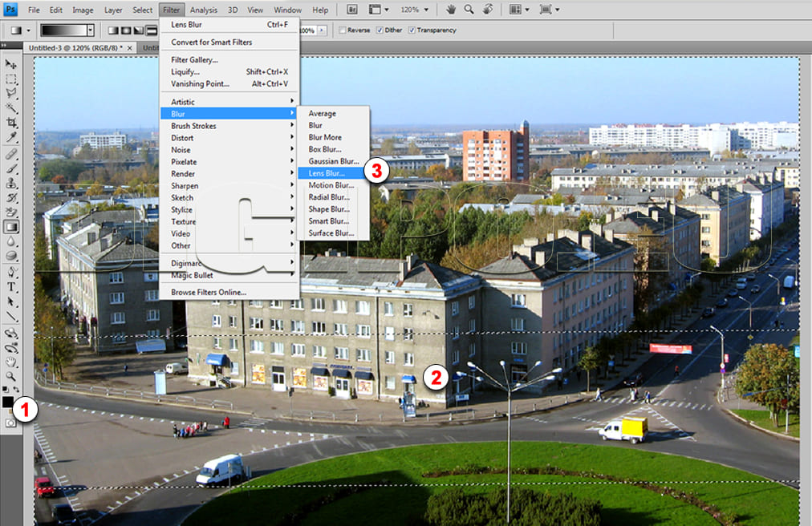Select the Type tool
Viewport: 812px width, 526px height.
pyautogui.click(x=11, y=287)
